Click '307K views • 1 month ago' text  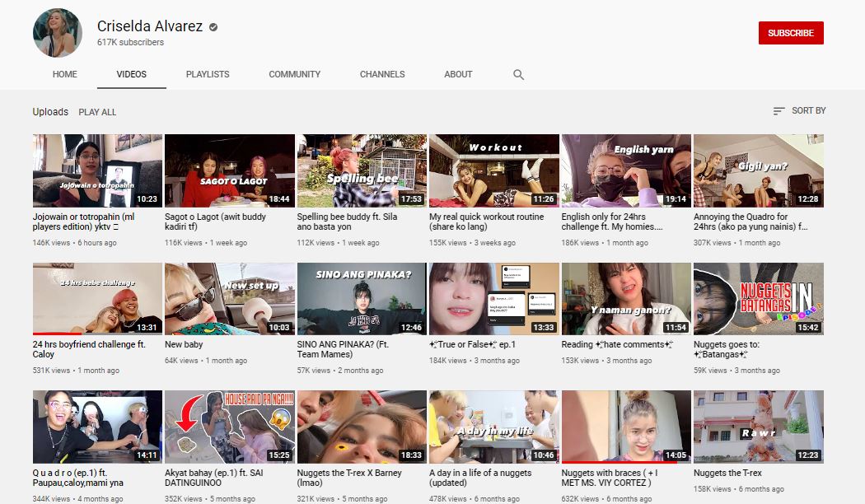click(x=737, y=243)
